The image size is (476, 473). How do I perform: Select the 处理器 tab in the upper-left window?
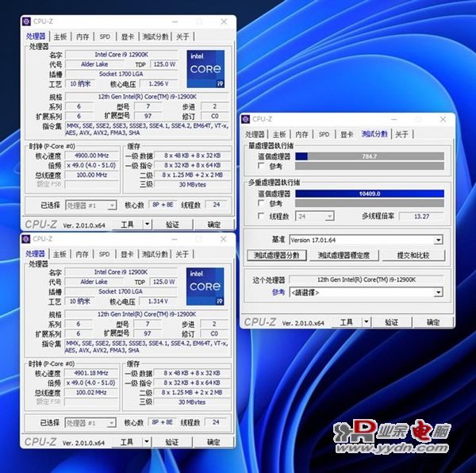36,37
